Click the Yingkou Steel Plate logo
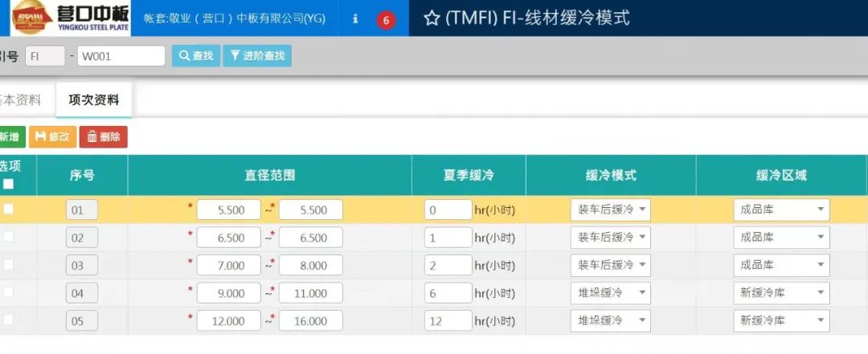Viewport: 868px width, 354px height. pos(69,18)
